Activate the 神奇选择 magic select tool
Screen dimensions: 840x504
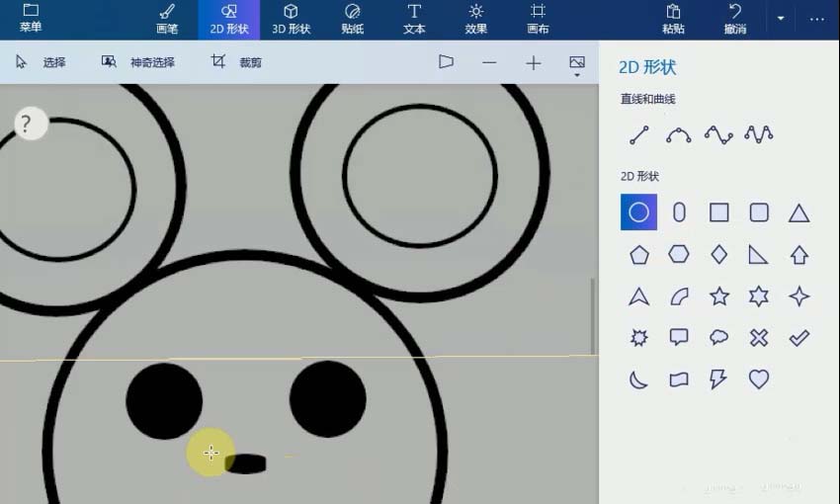click(x=138, y=62)
